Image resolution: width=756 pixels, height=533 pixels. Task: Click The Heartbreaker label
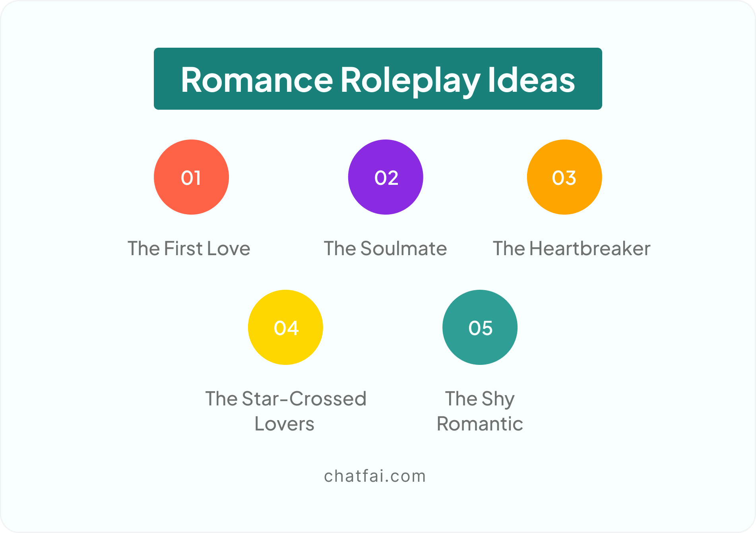[572, 248]
